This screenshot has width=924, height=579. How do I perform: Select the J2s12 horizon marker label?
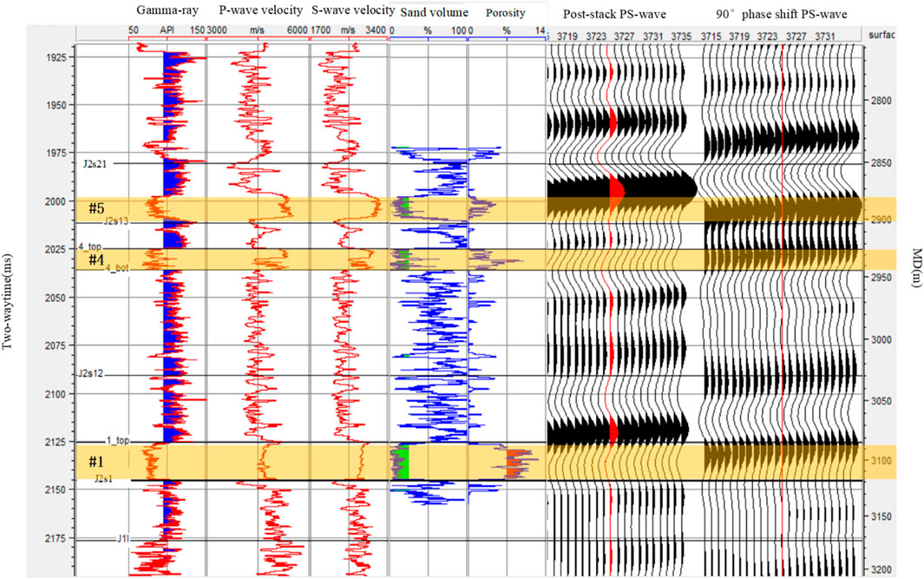click(91, 374)
